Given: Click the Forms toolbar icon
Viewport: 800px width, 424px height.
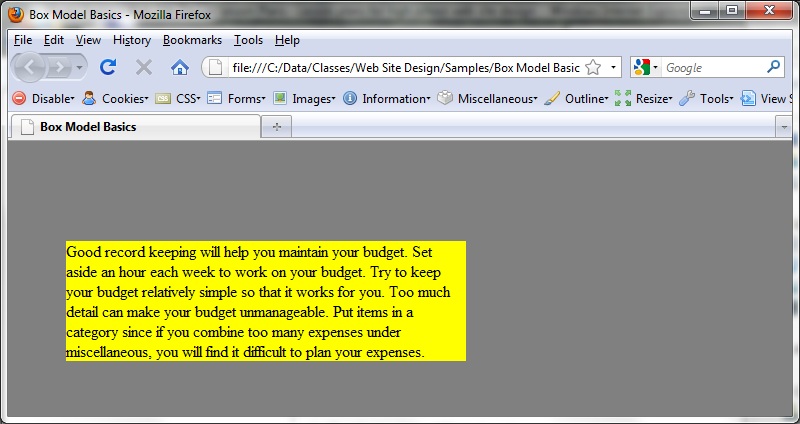Looking at the screenshot, I should coord(214,98).
